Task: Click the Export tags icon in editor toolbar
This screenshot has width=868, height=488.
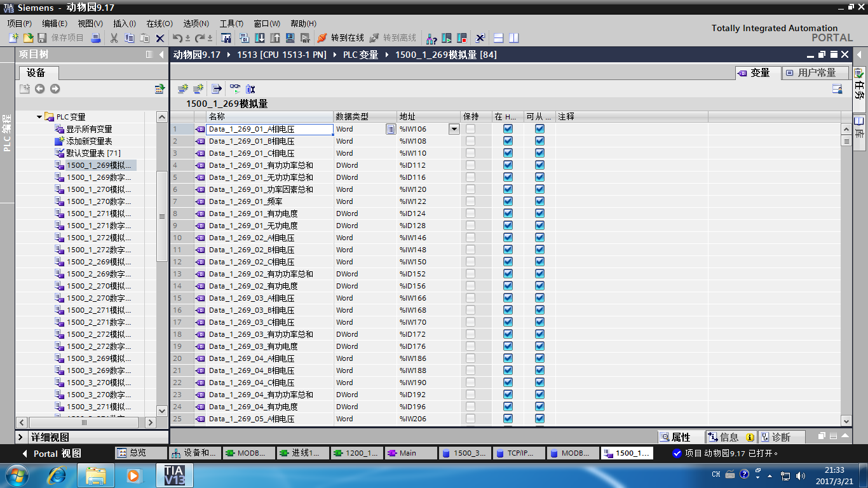Action: pos(216,89)
